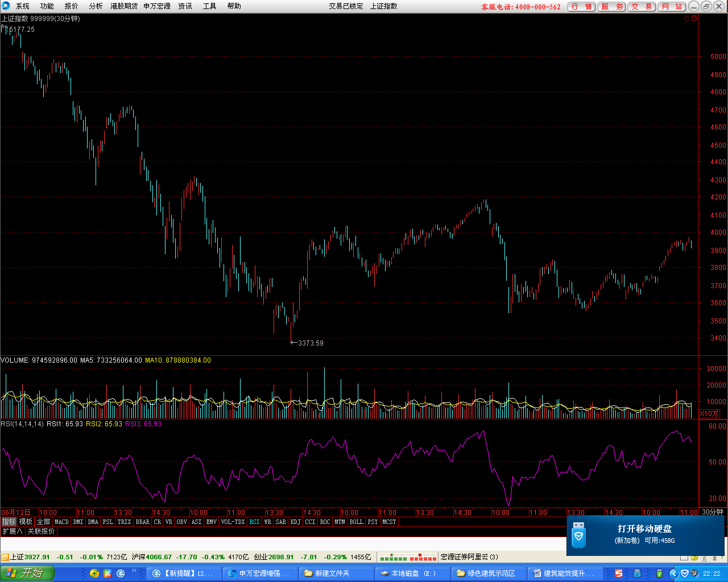Viewport: 728px width, 582px height.
Task: Switch indicator to WR
Action: (x=268, y=522)
